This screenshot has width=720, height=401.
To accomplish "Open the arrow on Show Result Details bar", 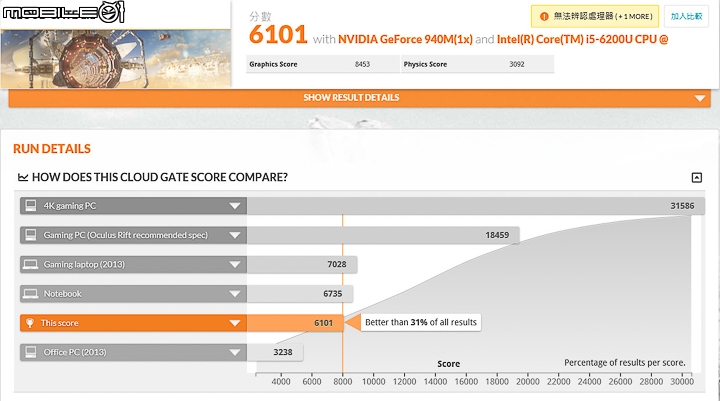I will click(700, 98).
